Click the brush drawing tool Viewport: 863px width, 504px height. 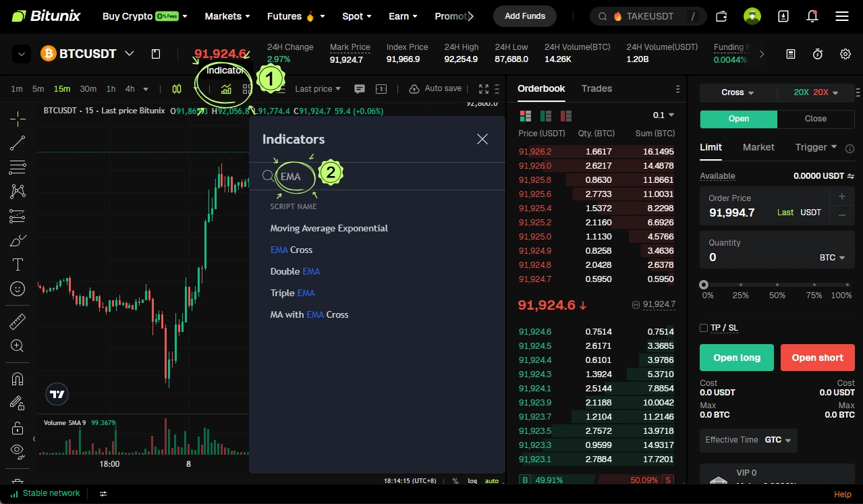point(18,240)
